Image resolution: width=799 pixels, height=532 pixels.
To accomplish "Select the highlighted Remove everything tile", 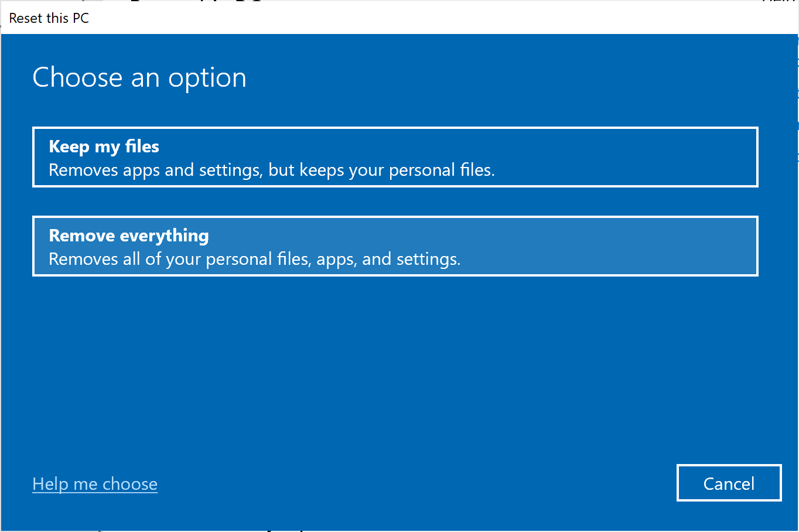I will [395, 246].
